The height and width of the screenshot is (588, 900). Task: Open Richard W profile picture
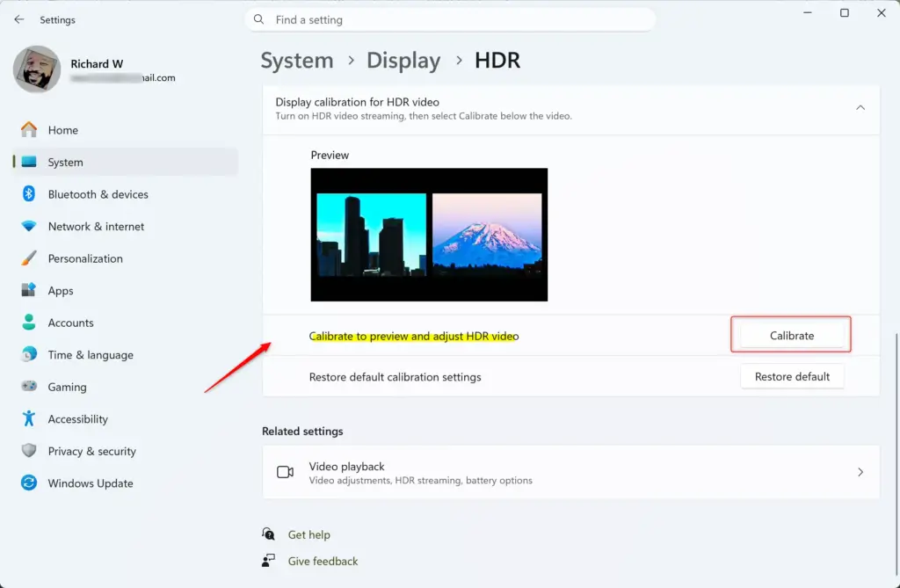(x=37, y=69)
